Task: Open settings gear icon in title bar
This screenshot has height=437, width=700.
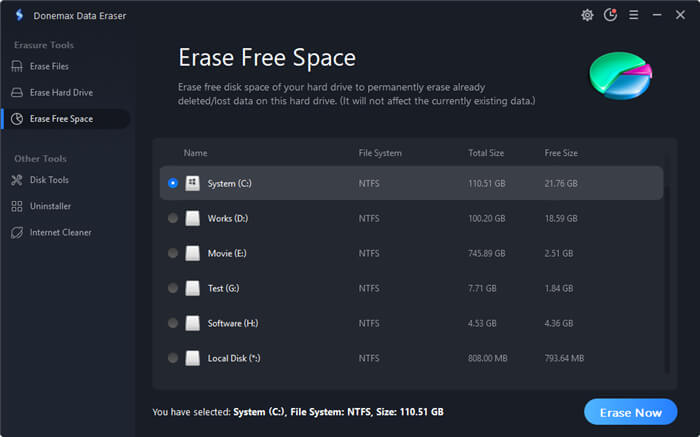Action: coord(587,15)
